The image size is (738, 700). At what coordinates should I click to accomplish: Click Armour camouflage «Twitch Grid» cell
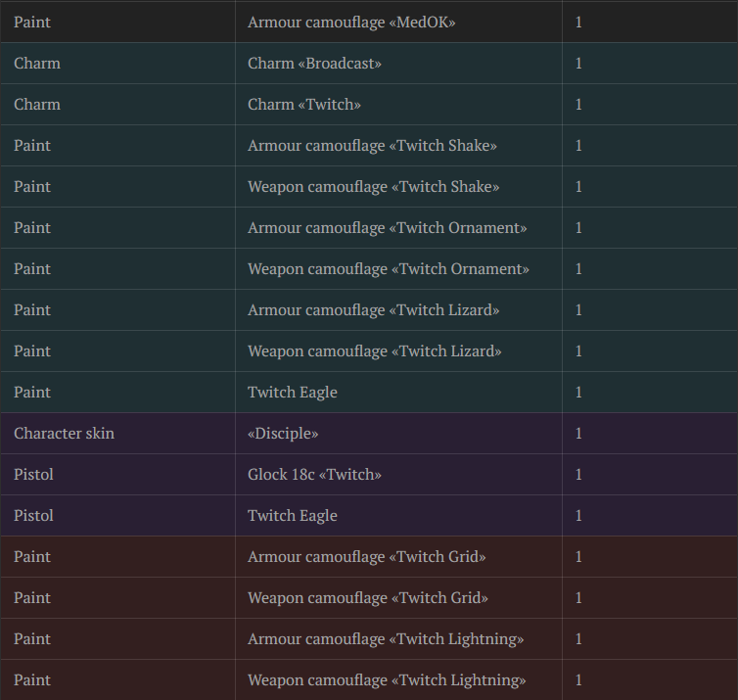(x=398, y=556)
